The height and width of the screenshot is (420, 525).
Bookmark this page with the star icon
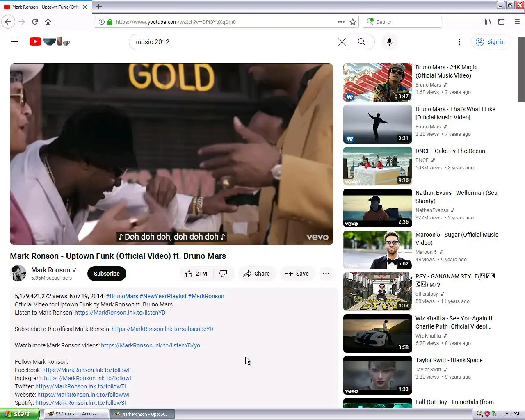coord(353,22)
